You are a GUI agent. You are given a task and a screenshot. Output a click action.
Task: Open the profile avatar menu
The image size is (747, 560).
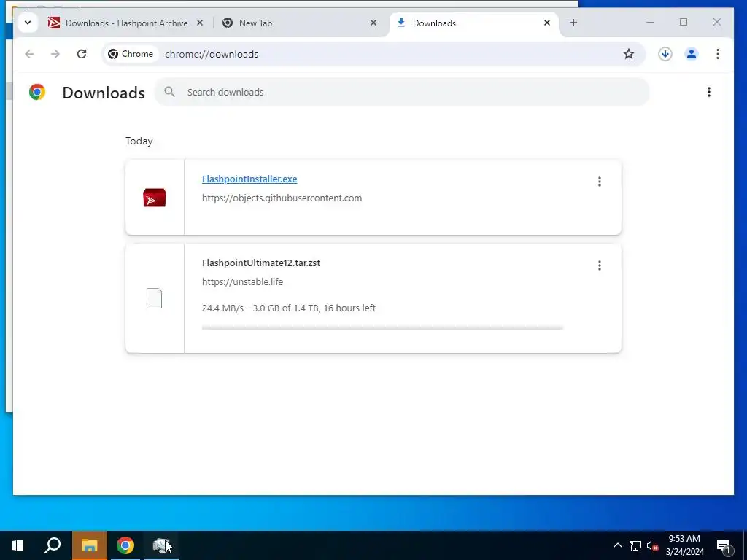coord(692,54)
